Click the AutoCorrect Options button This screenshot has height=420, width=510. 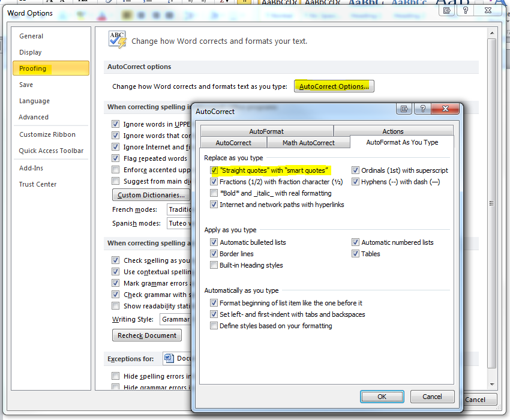(334, 86)
